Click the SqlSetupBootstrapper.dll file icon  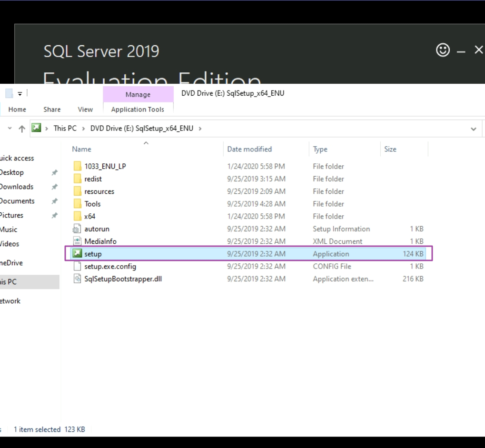click(77, 279)
